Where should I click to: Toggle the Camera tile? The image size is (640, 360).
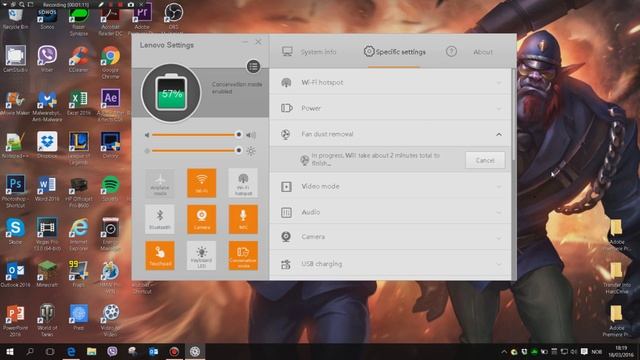click(202, 219)
